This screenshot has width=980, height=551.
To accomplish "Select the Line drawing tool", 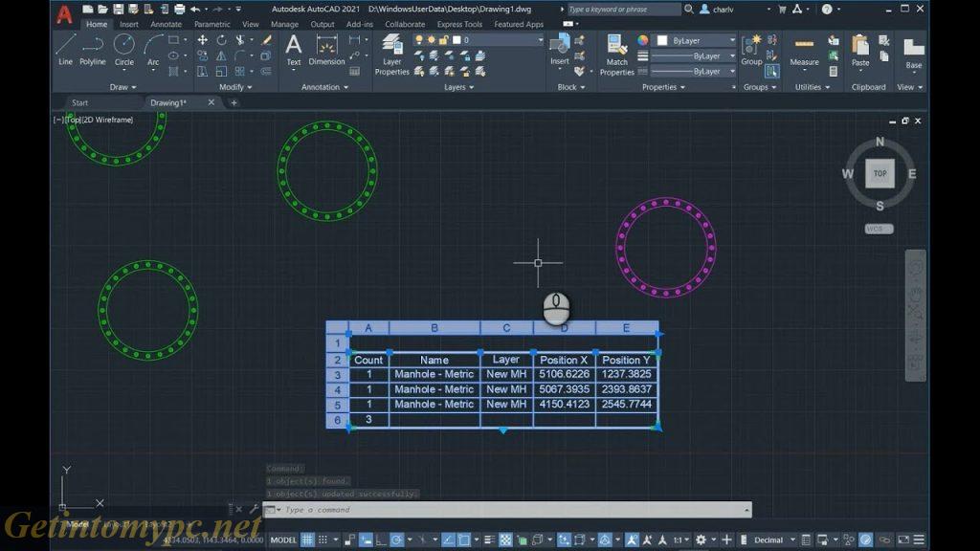I will coord(66,49).
